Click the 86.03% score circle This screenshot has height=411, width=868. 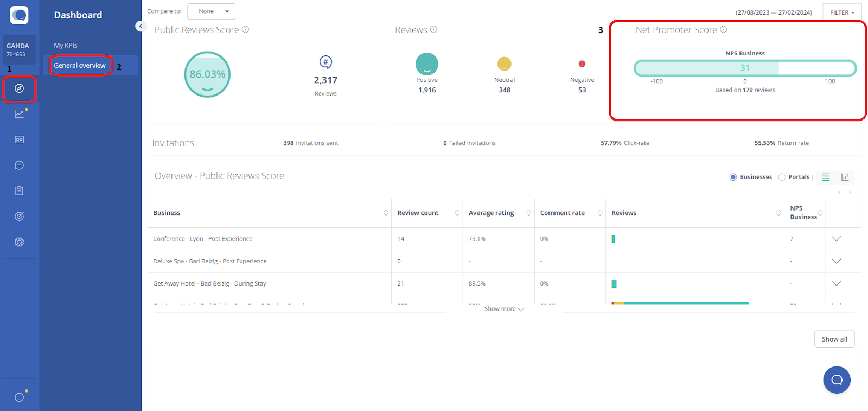(208, 74)
